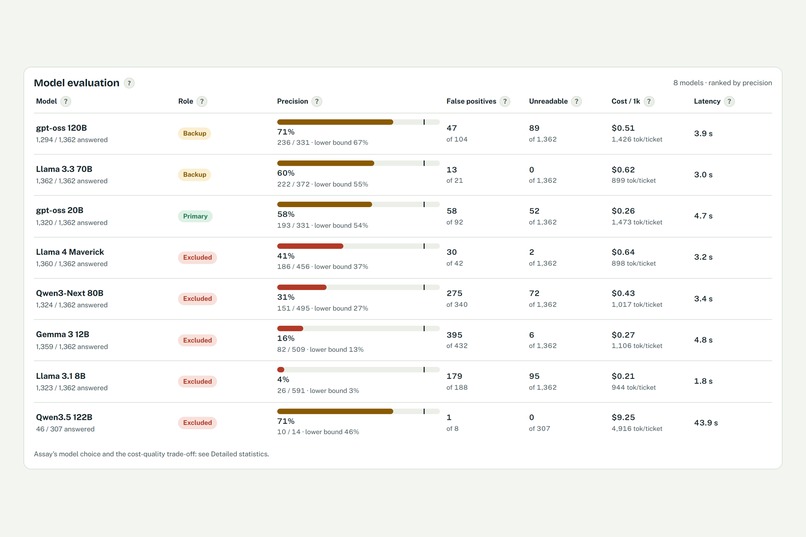This screenshot has width=806, height=537.
Task: Click '46 / 307 answered' text
Action: point(65,429)
